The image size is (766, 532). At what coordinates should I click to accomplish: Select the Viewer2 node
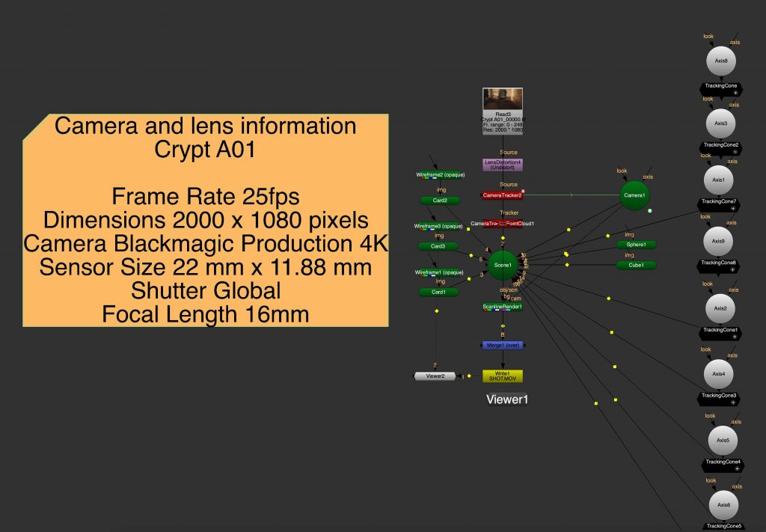click(435, 376)
